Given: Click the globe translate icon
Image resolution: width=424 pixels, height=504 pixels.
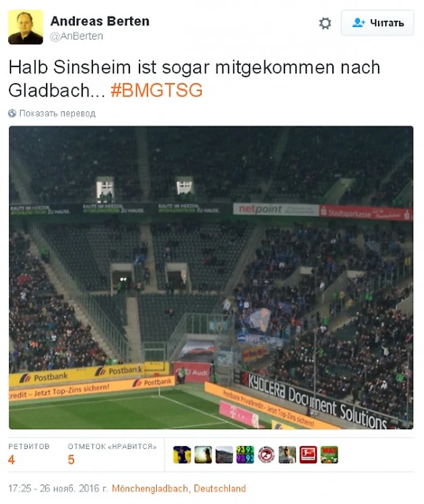Looking at the screenshot, I should (x=12, y=113).
